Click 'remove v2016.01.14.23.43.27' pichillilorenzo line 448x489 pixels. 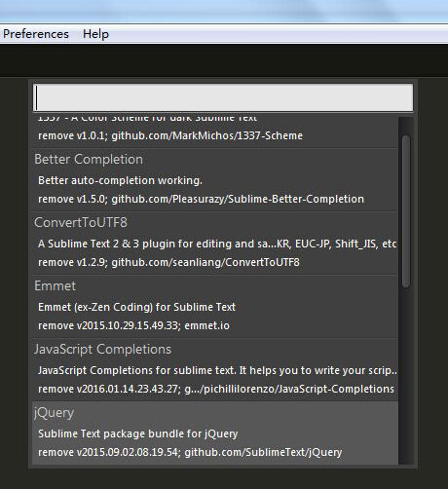coord(216,389)
